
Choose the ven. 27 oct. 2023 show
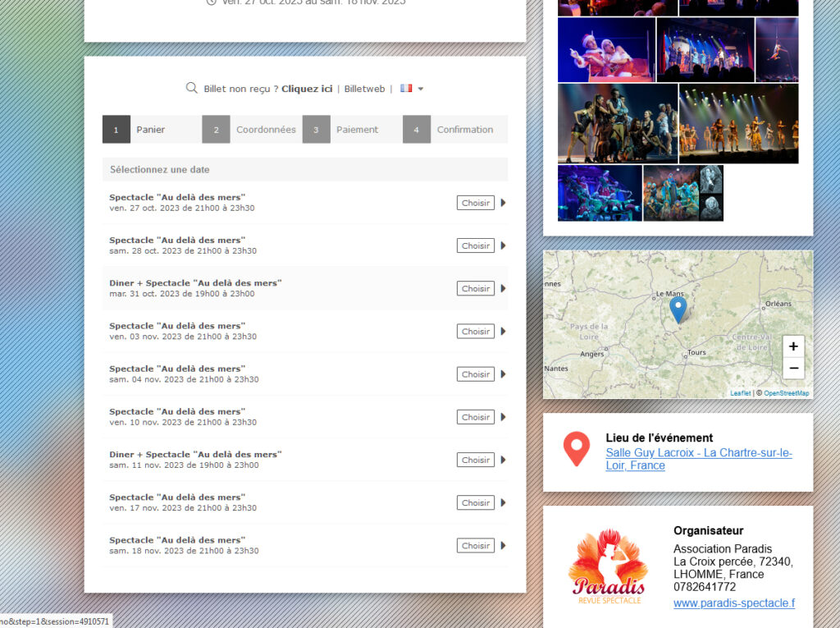(475, 203)
